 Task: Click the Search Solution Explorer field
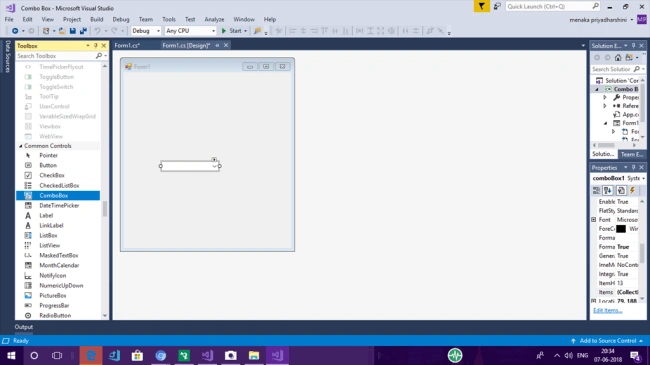612,69
